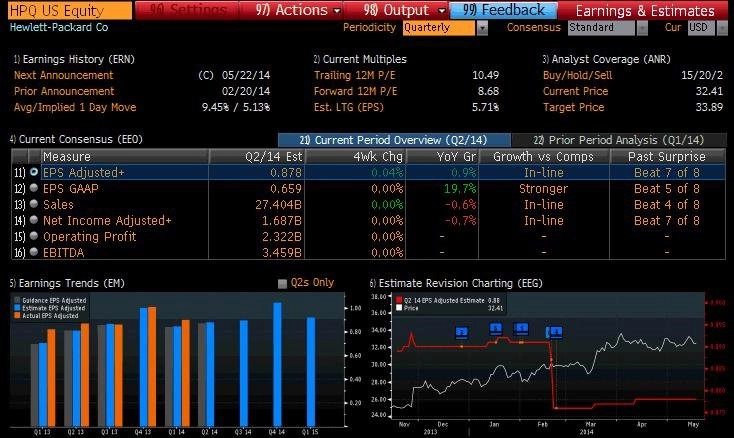Open Current Consensus (EEO) section link
The image size is (734, 438).
(76, 139)
